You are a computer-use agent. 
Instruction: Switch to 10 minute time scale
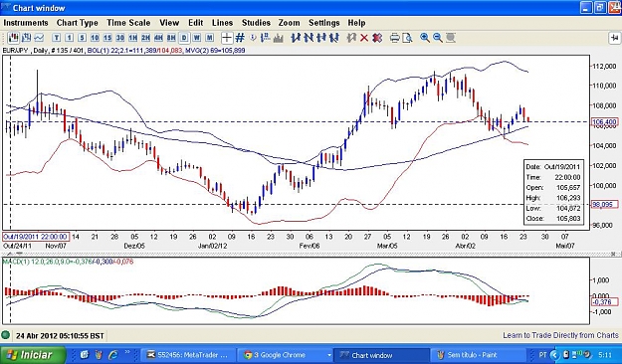[x=95, y=38]
